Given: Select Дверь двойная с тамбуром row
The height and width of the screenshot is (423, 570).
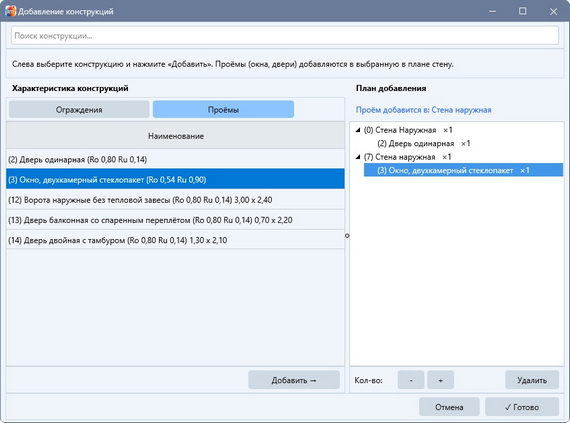Looking at the screenshot, I should [x=175, y=240].
